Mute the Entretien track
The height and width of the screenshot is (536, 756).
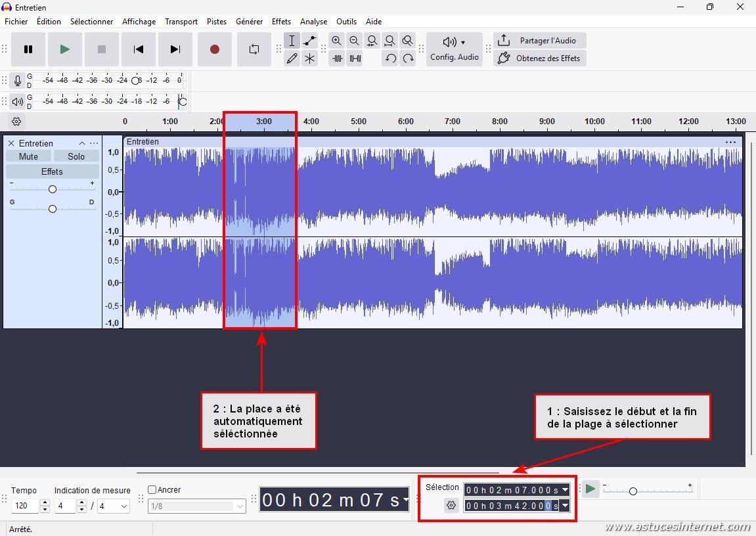(28, 156)
